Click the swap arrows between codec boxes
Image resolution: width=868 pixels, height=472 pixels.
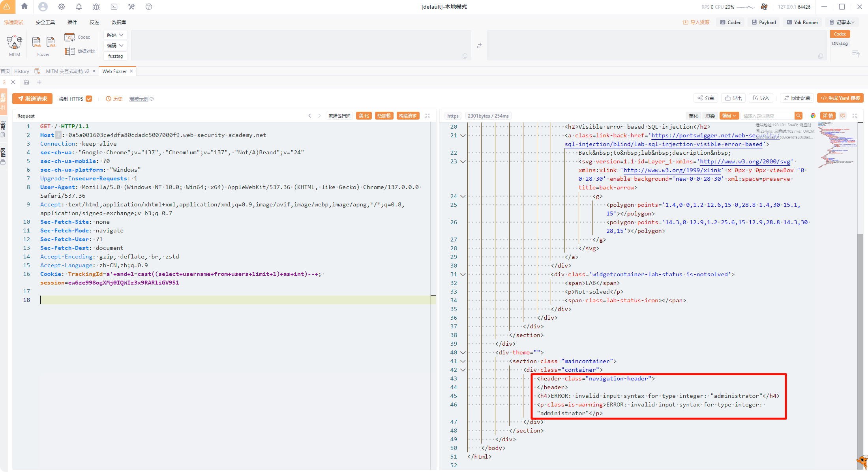(479, 46)
